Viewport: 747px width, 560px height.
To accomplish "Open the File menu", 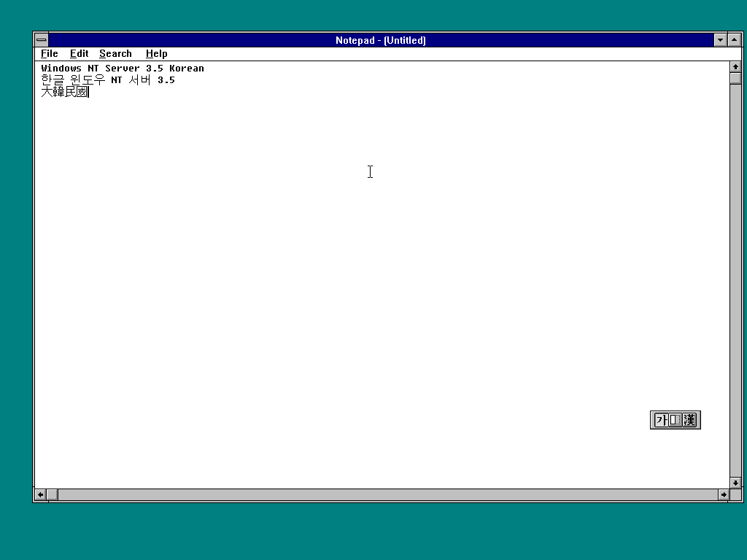I will click(x=50, y=54).
